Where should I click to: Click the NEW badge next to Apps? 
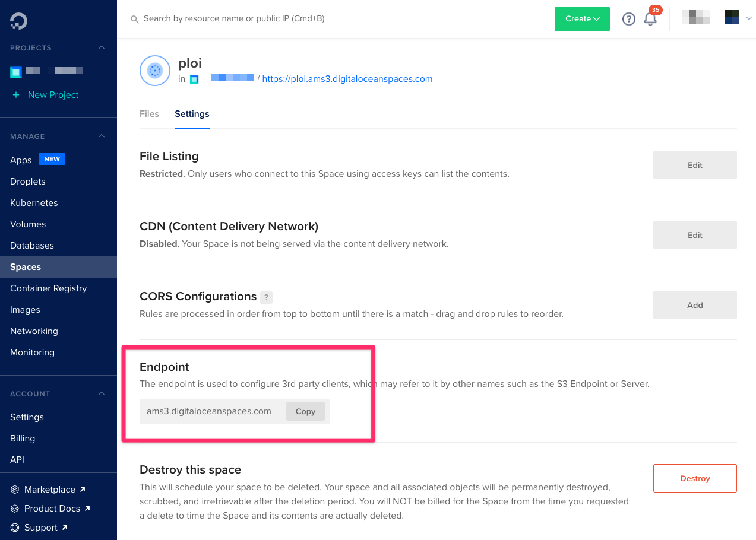point(52,159)
